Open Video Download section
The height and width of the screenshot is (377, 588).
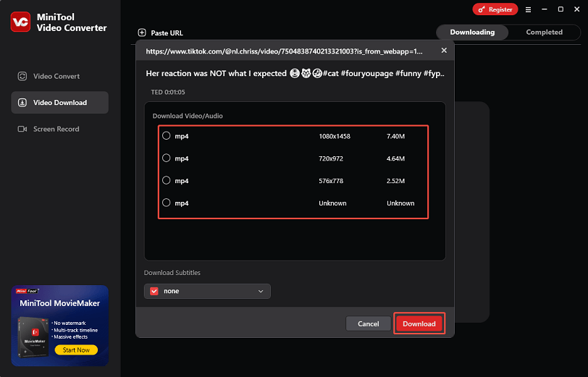[59, 102]
